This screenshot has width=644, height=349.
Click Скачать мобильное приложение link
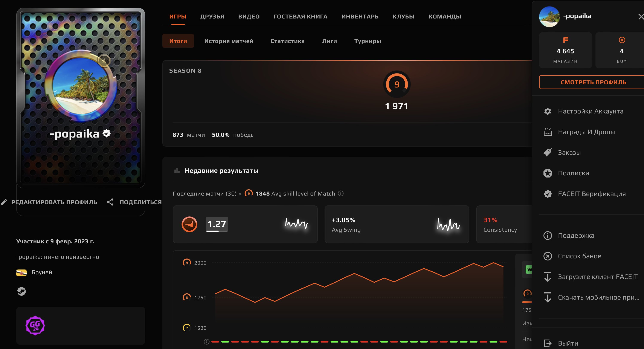coord(591,297)
